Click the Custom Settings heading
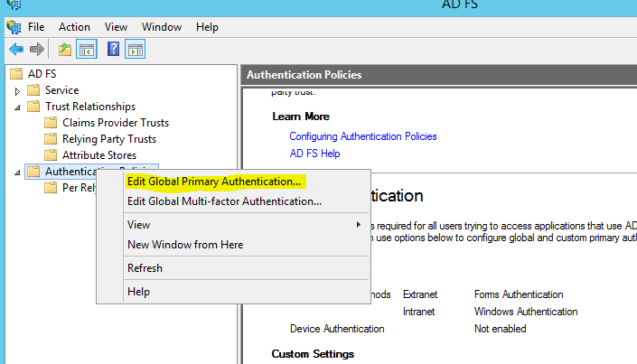The width and height of the screenshot is (637, 364). tap(313, 354)
